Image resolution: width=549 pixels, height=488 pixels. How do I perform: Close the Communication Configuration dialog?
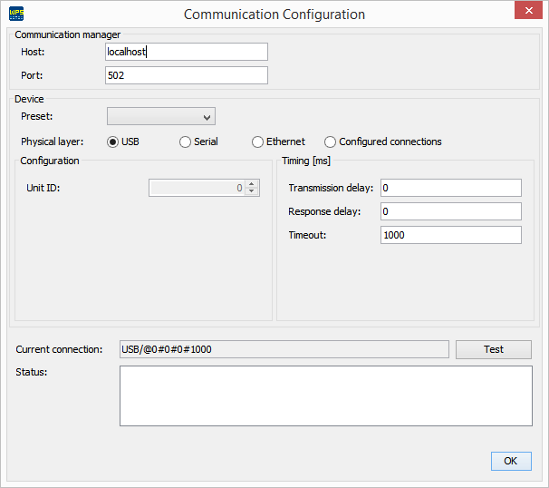(x=528, y=10)
